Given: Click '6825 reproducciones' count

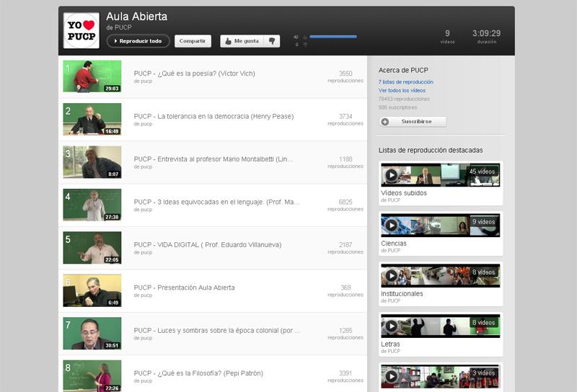Looking at the screenshot, I should 345,205.
